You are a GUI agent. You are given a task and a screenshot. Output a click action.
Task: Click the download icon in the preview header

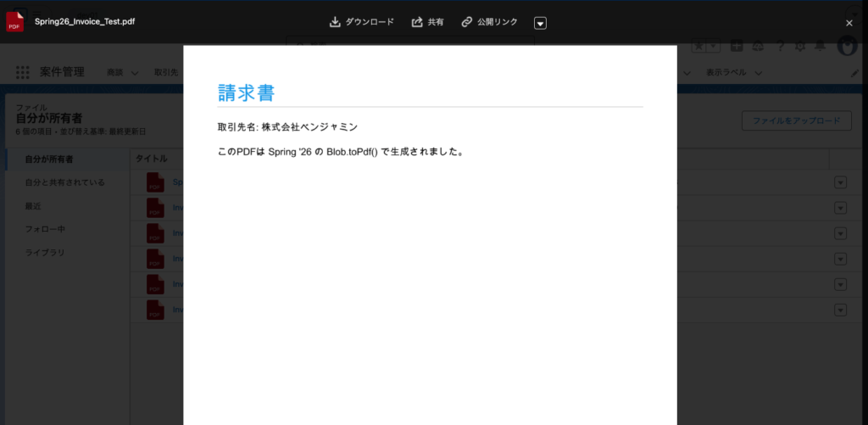tap(335, 22)
